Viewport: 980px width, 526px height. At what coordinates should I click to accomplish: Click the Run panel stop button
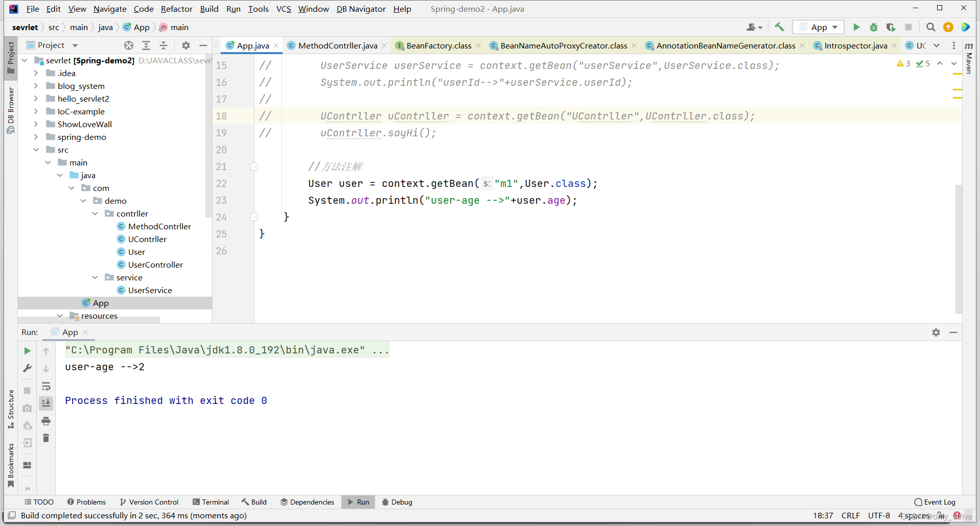[x=27, y=391]
